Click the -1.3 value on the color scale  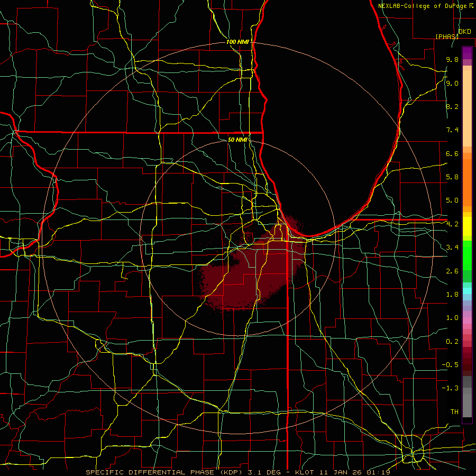[450, 388]
